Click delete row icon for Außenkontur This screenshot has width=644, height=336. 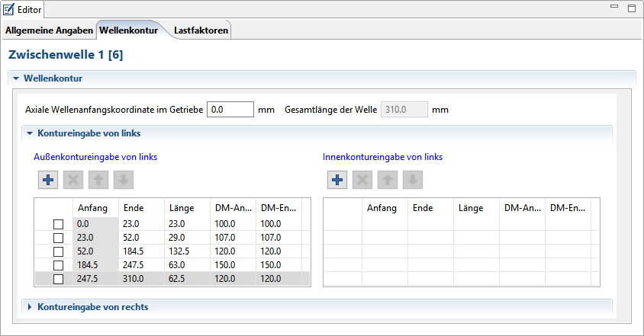[x=73, y=181]
